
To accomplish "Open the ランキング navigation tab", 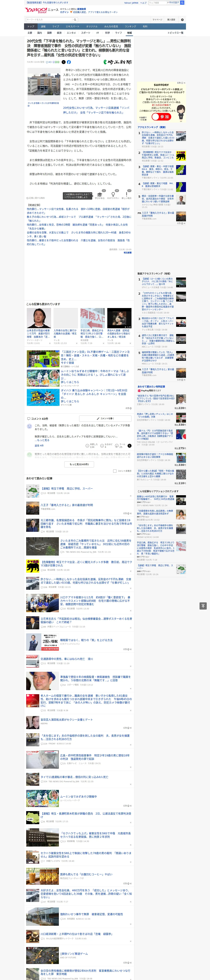I will click(130, 27).
